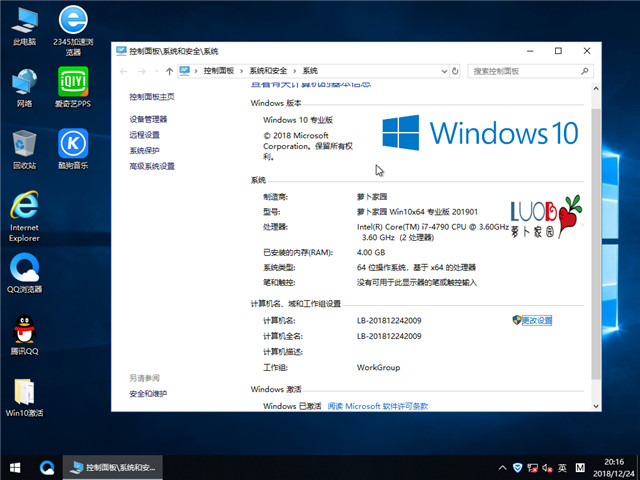Expand the chevron before 控制面板 in the address bar

tap(196, 71)
